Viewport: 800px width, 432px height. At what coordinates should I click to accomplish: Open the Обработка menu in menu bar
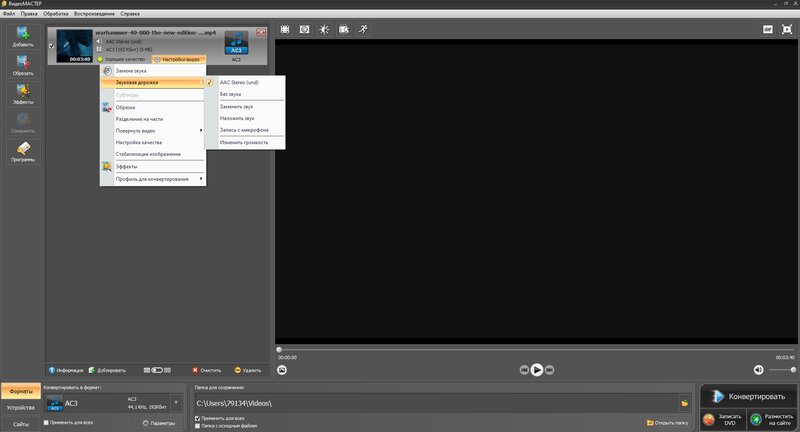point(56,13)
